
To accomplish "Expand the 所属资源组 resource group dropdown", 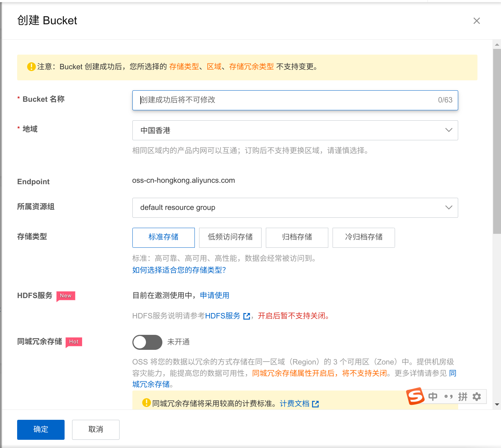I will point(295,208).
